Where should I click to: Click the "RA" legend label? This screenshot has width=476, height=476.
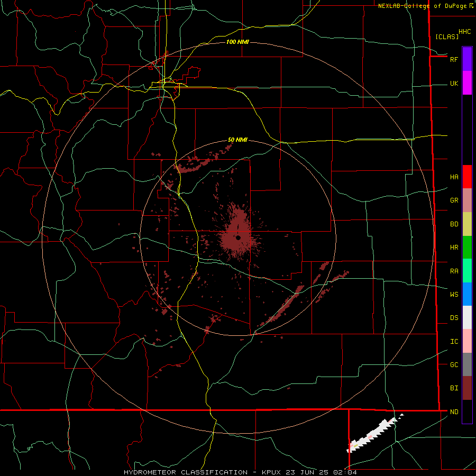(454, 271)
